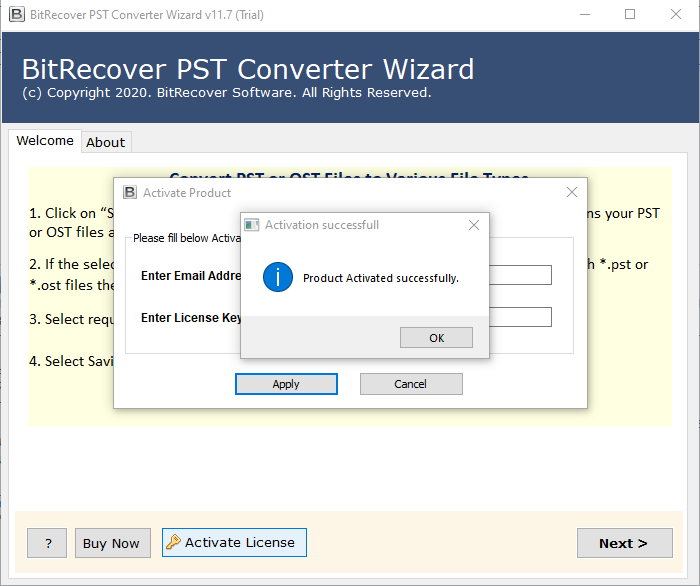Click the 'Enter License Key' label
This screenshot has width=700, height=586.
(x=191, y=317)
